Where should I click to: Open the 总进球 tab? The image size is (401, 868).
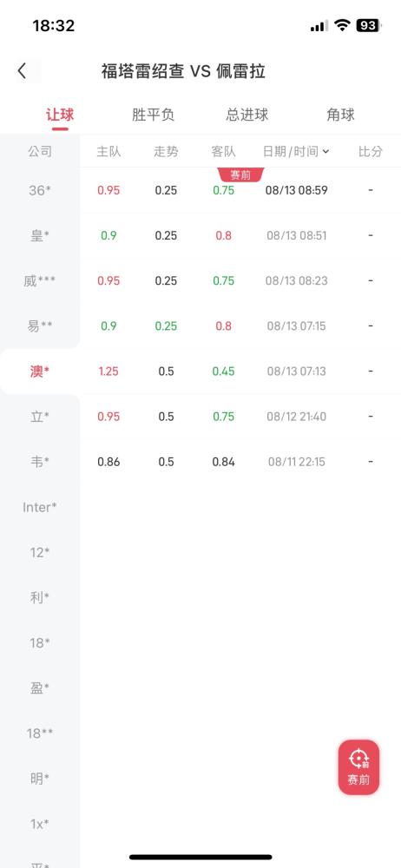pyautogui.click(x=247, y=115)
